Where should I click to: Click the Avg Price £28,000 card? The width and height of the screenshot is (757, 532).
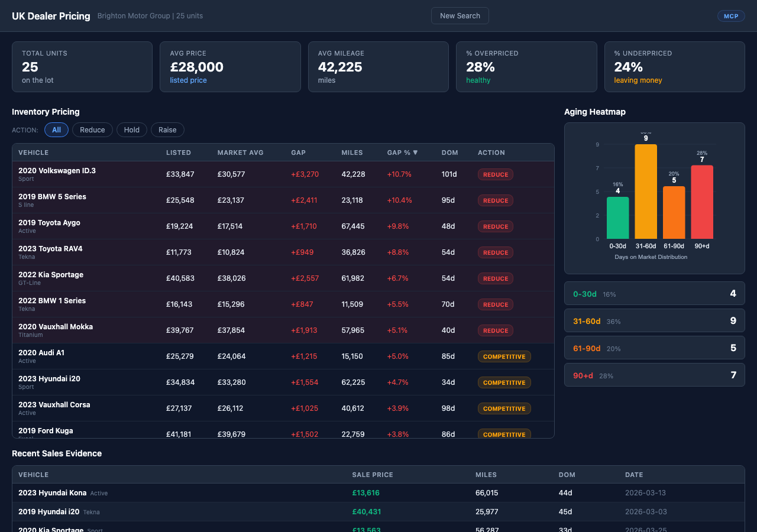click(x=230, y=67)
